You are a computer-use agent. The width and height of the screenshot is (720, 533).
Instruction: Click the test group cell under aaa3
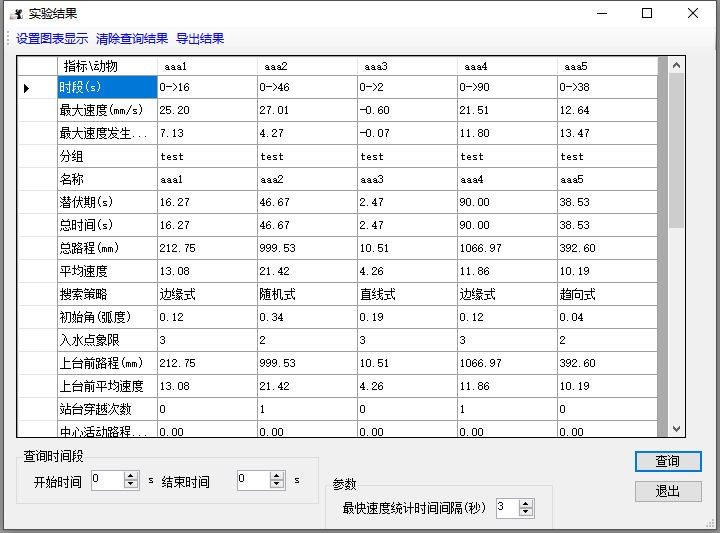tap(407, 157)
